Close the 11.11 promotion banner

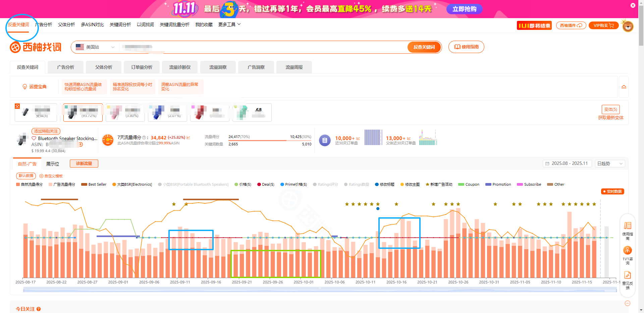[633, 5]
